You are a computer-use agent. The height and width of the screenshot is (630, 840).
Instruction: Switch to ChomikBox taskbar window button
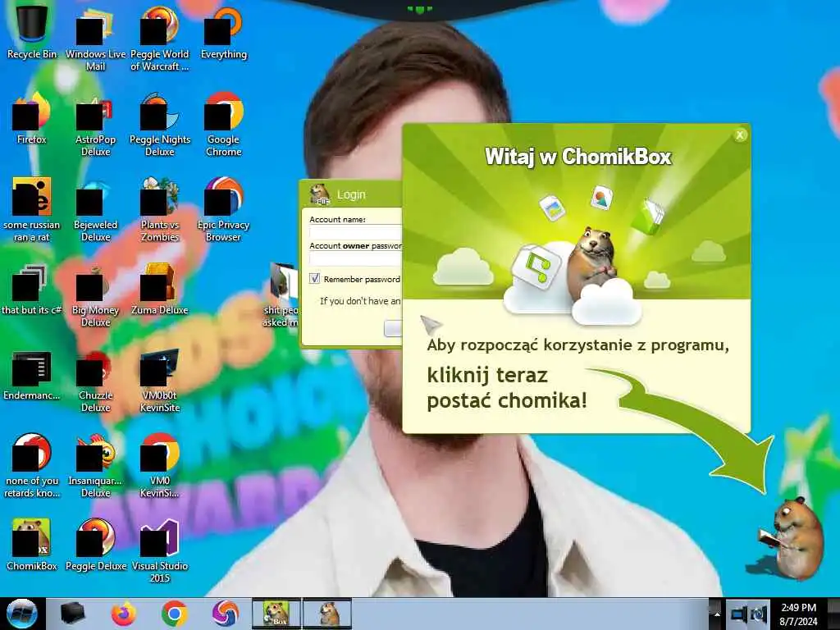click(276, 614)
